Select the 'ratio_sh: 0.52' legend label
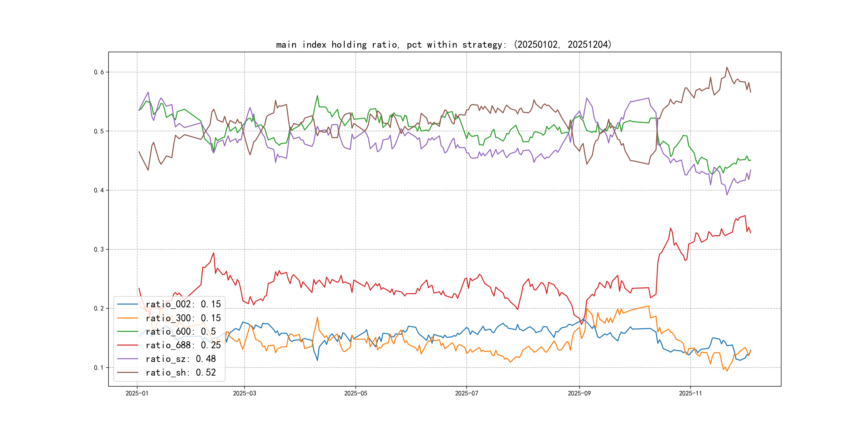Screen dimensions: 868x434 181,372
